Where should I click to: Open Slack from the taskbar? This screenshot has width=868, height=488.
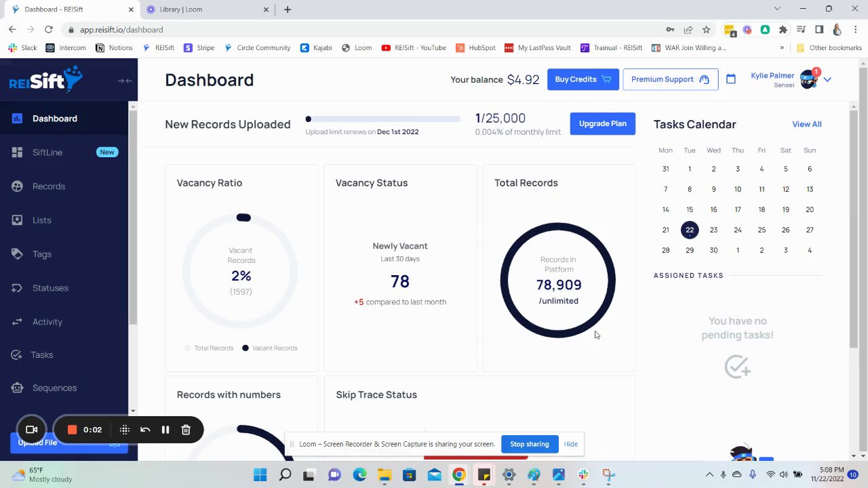point(583,474)
